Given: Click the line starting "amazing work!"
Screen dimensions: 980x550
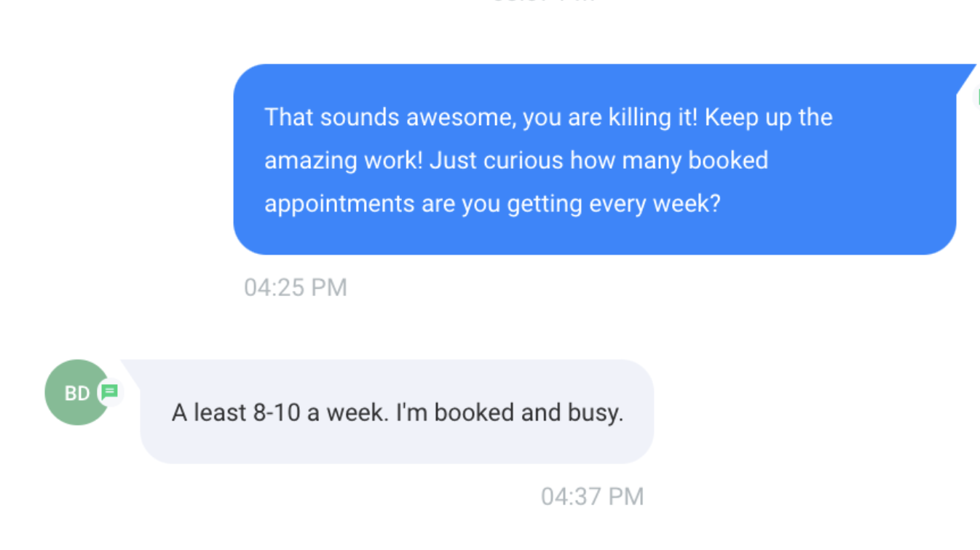Looking at the screenshot, I should point(515,160).
